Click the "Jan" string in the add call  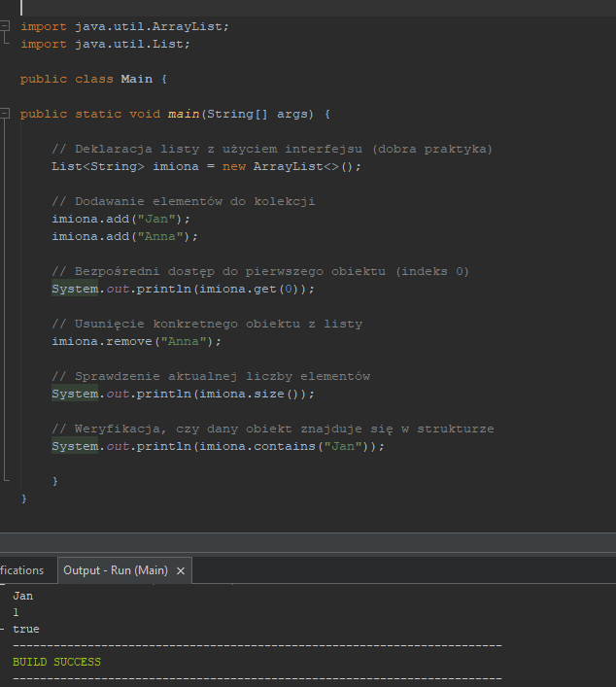click(156, 219)
